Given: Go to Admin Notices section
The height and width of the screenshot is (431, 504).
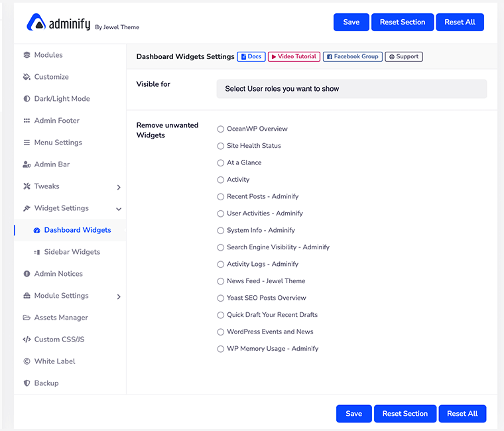Looking at the screenshot, I should [x=70, y=274].
